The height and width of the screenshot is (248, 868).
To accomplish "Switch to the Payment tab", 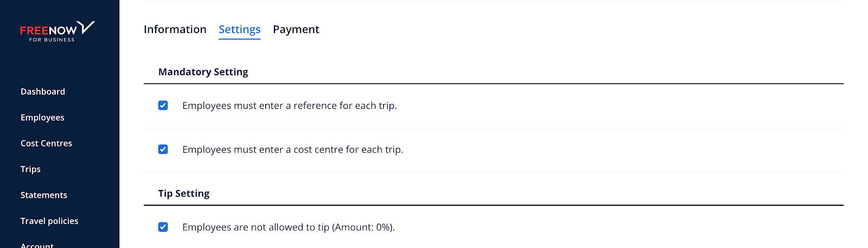I will (x=296, y=29).
